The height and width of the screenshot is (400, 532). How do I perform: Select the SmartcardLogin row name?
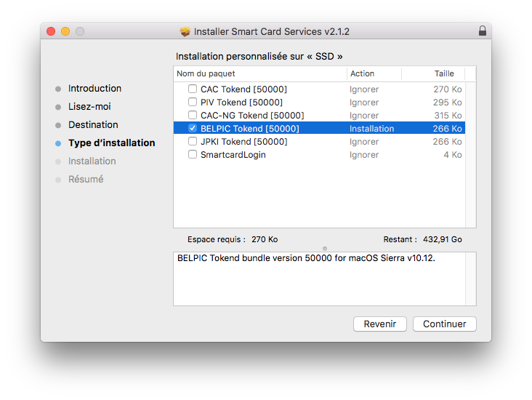click(x=233, y=155)
